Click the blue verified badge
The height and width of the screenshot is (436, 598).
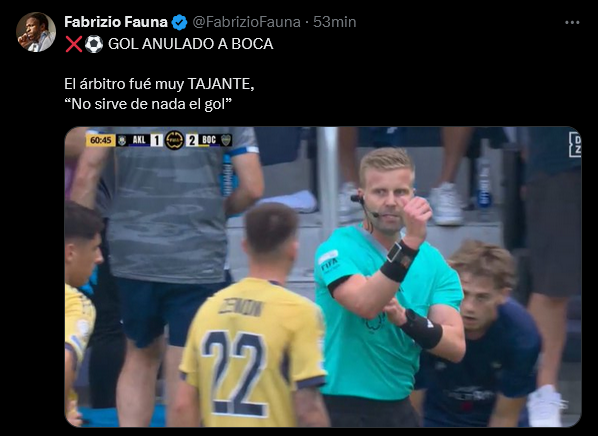[179, 23]
